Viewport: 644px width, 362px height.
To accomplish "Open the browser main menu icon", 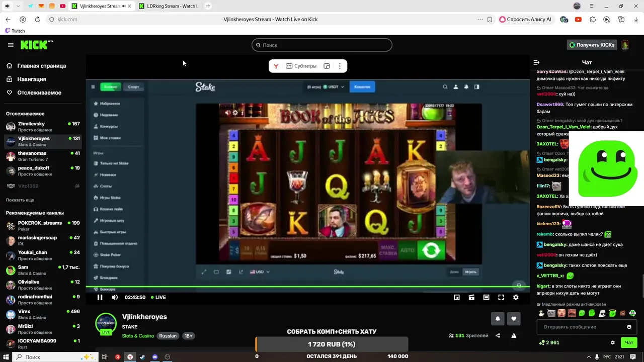I will click(x=592, y=6).
